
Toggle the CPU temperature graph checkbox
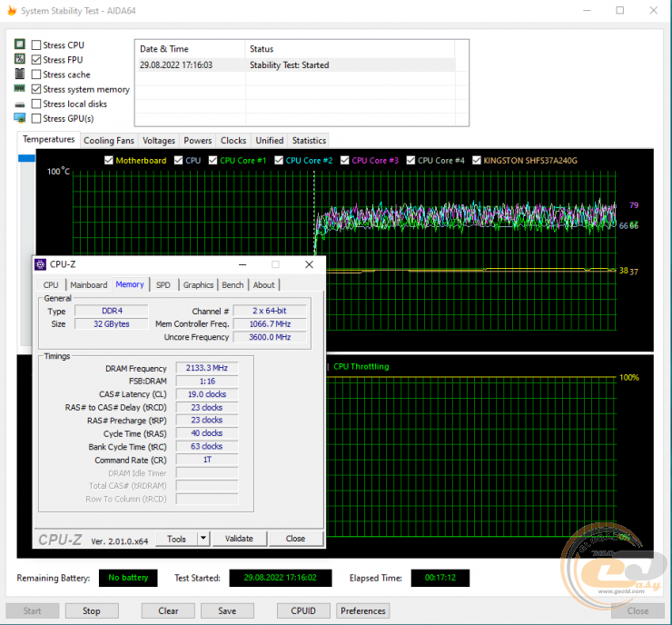[179, 160]
